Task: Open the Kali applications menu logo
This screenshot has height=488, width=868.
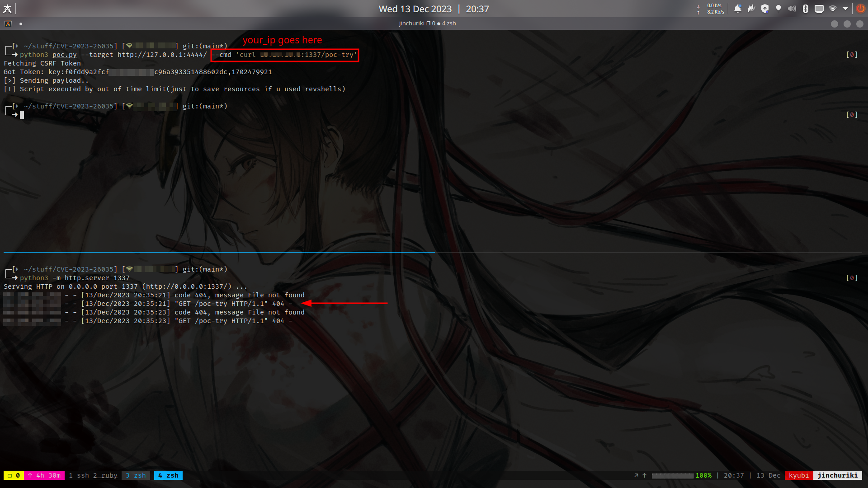Action: point(8,9)
